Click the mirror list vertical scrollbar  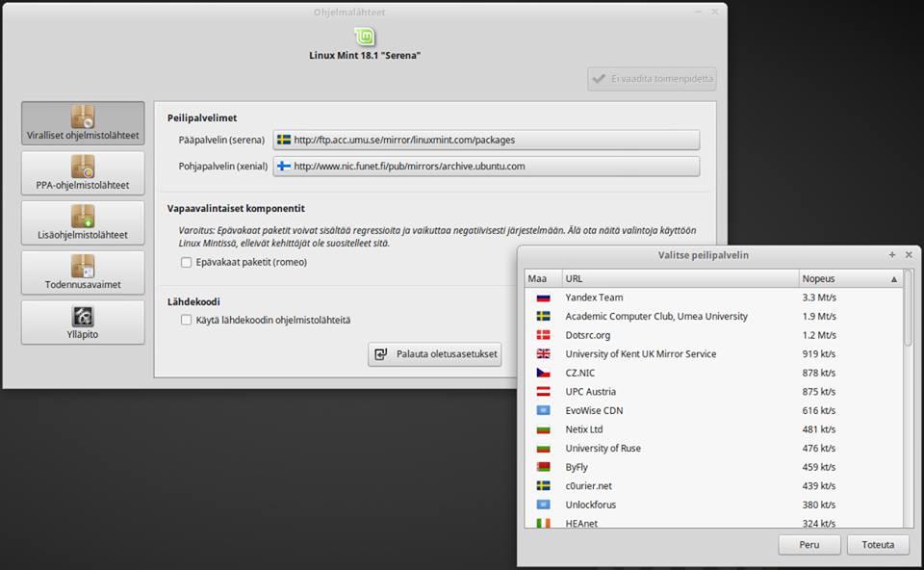tap(908, 309)
